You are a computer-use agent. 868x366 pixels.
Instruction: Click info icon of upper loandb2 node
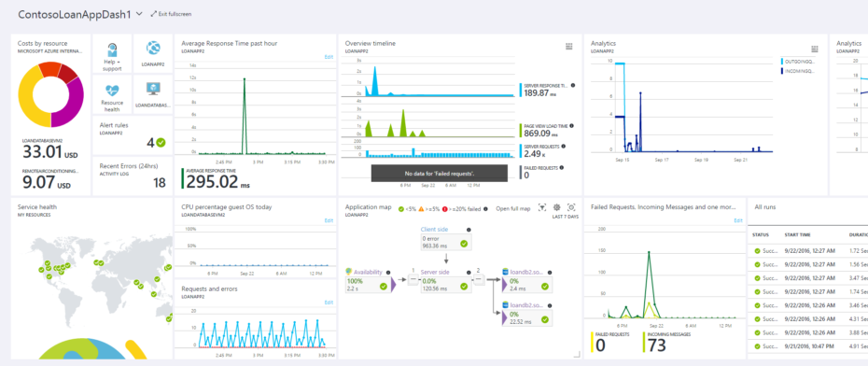[x=549, y=273]
